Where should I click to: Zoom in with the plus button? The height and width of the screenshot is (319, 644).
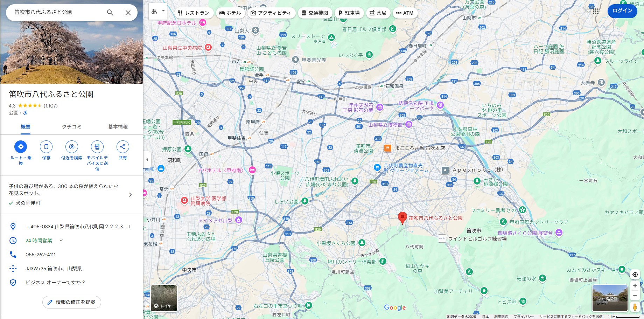(635, 286)
